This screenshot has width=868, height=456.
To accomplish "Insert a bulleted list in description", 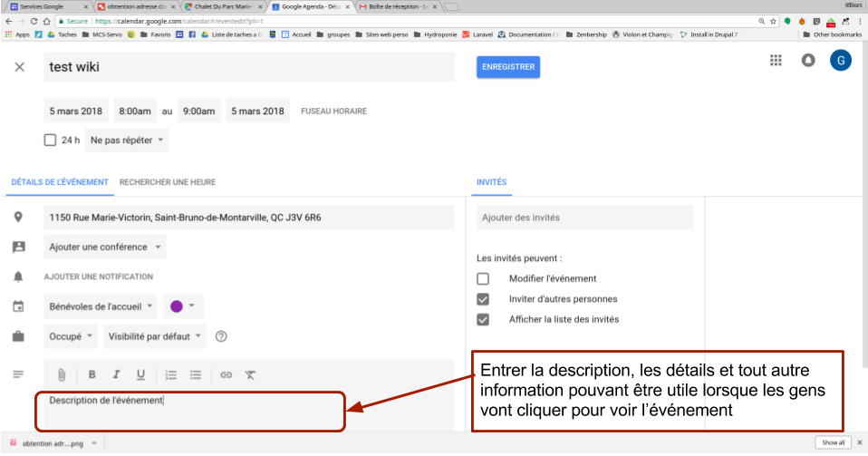I will pos(196,374).
